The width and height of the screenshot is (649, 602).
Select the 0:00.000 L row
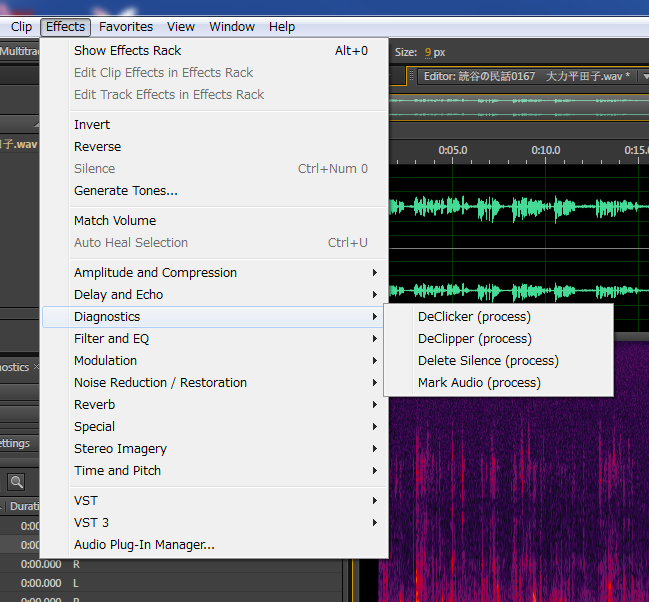tap(171, 583)
